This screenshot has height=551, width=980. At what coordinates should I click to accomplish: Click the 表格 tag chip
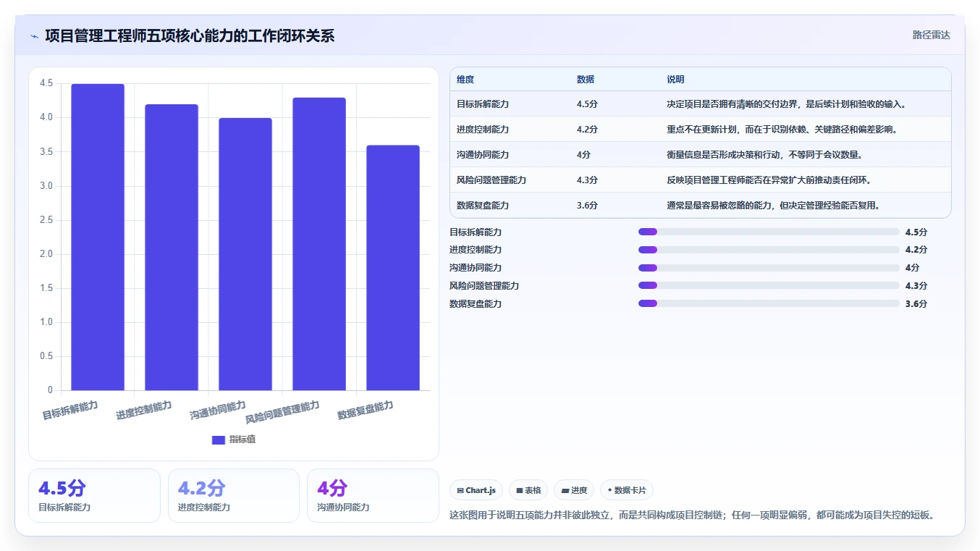tap(528, 490)
